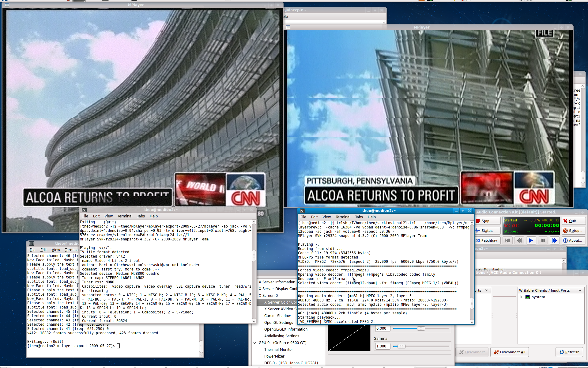Select X Screen 0 in NVIDIA settings
This screenshot has height=368, width=588.
(268, 296)
